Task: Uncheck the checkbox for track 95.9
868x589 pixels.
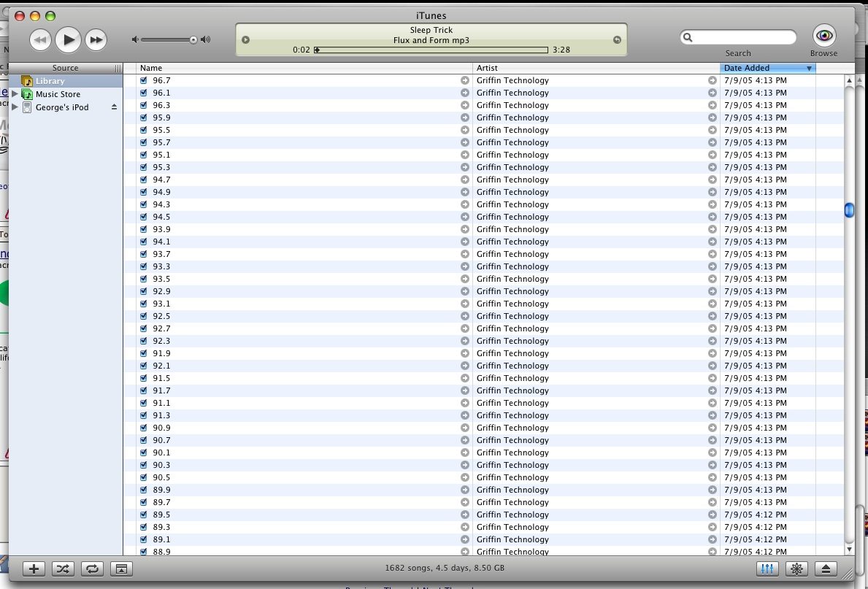Action: 144,118
